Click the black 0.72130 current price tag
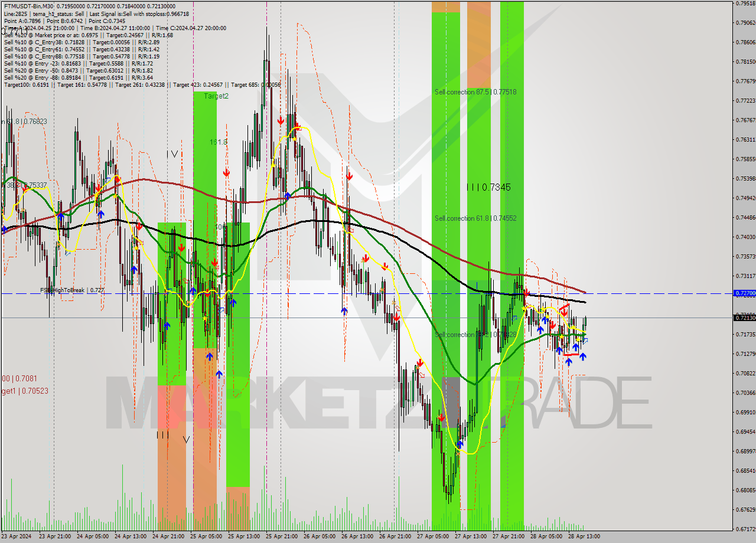Image resolution: width=756 pixels, height=543 pixels. click(744, 318)
